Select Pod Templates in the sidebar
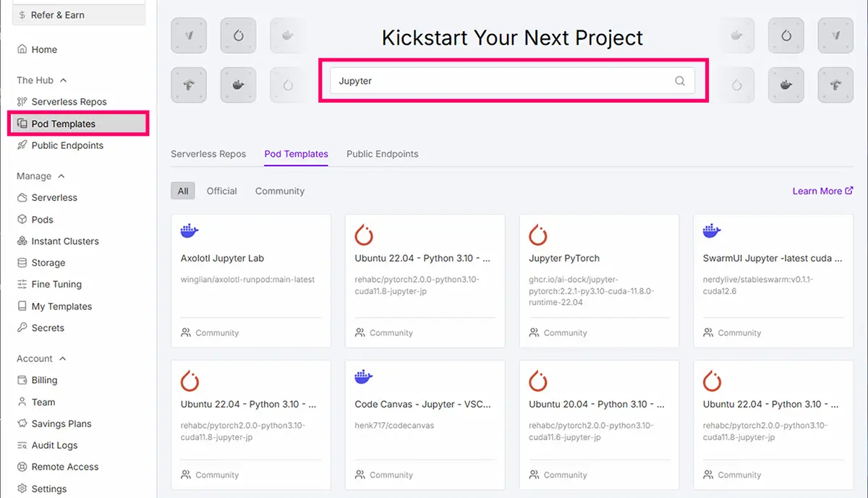The height and width of the screenshot is (498, 868). pyautogui.click(x=63, y=124)
